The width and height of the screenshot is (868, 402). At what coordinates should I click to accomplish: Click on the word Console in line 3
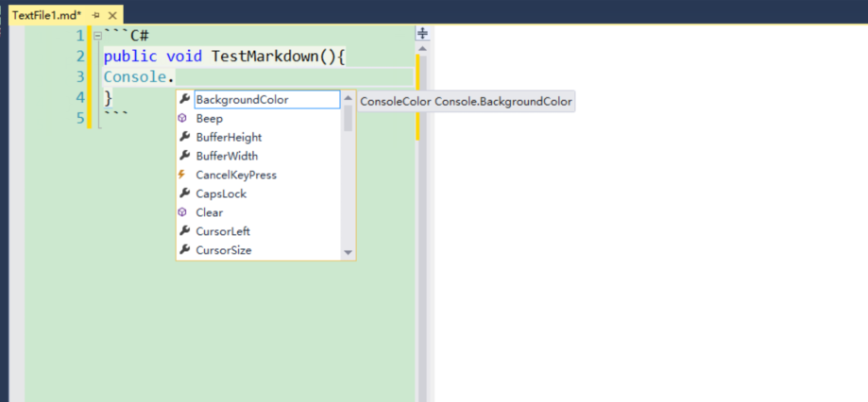pyautogui.click(x=135, y=76)
